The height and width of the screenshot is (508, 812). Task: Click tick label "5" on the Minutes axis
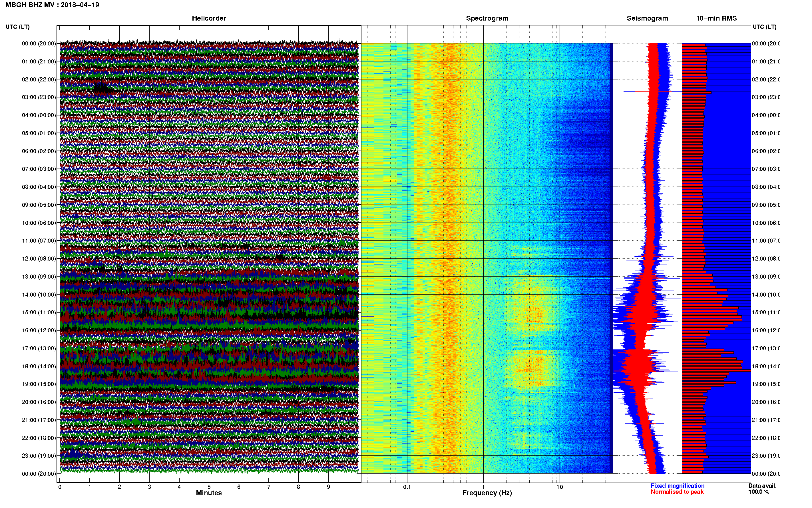209,487
